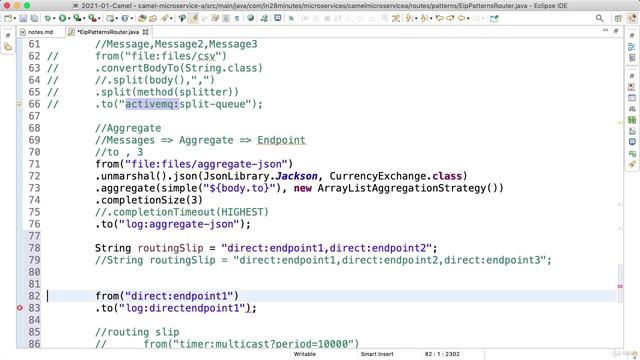This screenshot has width=640, height=360.
Task: Click 'Smart Insert' in status bar
Action: pos(377,354)
